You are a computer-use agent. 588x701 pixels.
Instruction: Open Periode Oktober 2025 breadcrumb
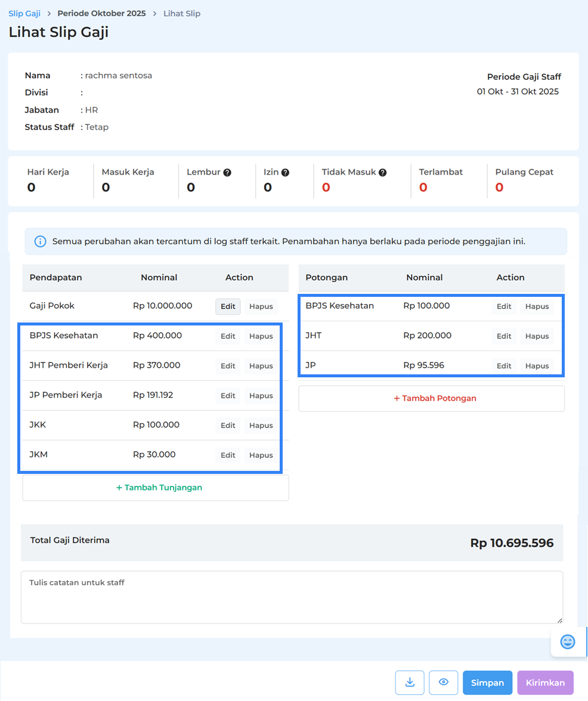click(101, 13)
